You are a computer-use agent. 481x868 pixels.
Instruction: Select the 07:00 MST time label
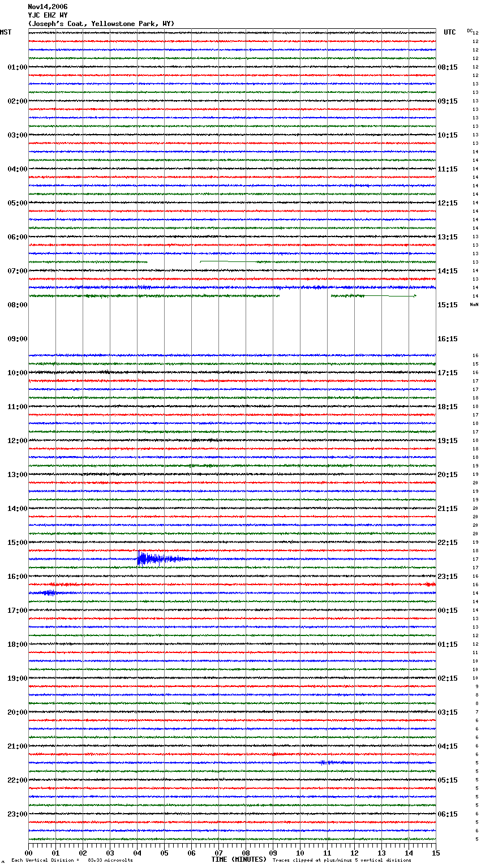18,271
